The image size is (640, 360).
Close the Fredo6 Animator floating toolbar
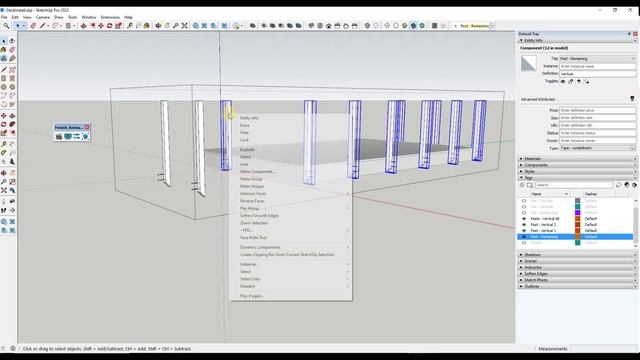click(87, 127)
